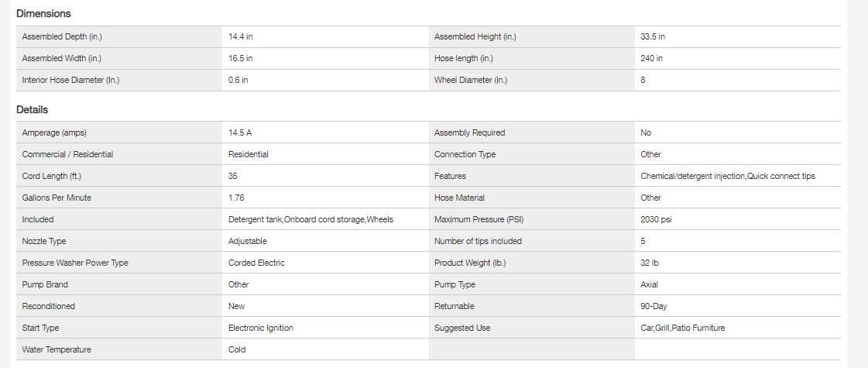
Task: Click the Details section heading
Action: click(x=33, y=110)
